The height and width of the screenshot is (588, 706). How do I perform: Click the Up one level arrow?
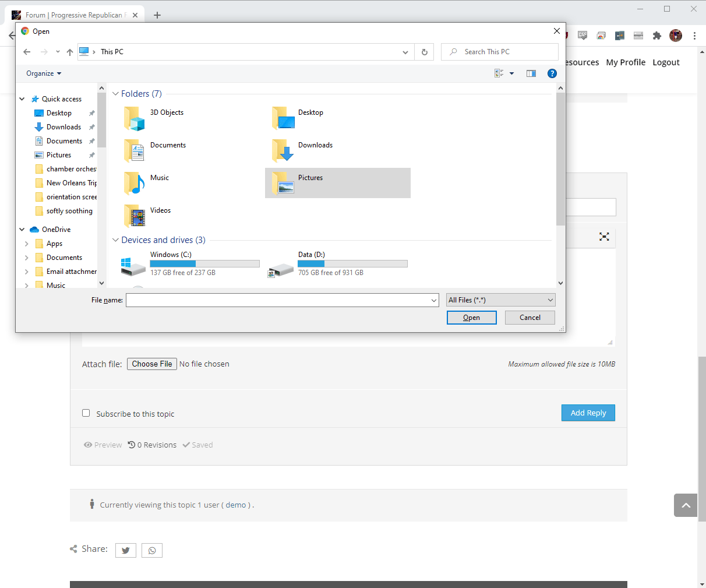coord(70,52)
